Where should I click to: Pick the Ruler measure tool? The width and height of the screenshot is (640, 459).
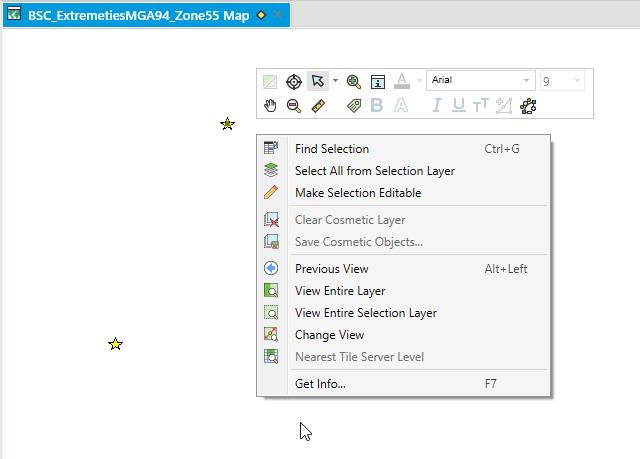319,105
